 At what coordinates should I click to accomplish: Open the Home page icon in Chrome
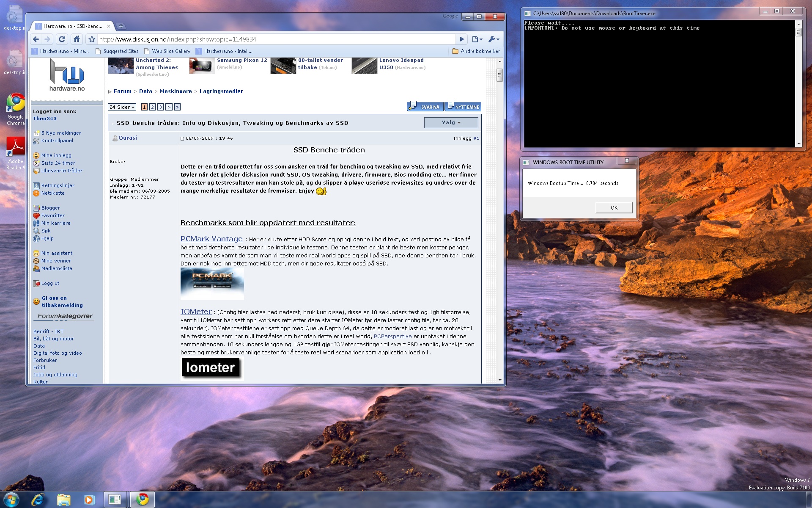coord(77,39)
